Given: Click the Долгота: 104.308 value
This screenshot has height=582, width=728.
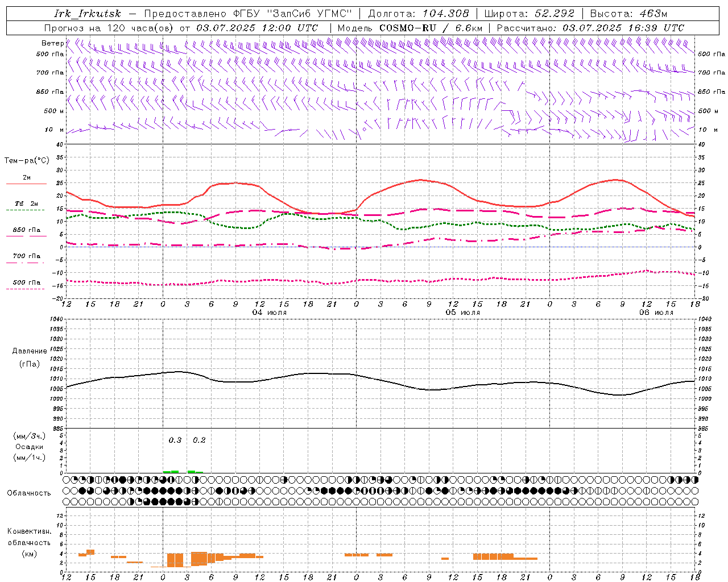Looking at the screenshot, I should click(419, 14).
